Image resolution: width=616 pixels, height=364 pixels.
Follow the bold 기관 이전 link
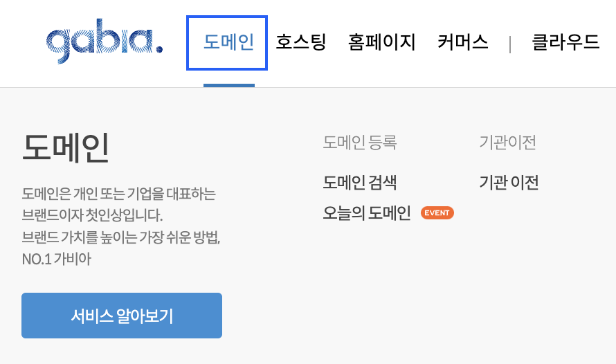point(508,182)
